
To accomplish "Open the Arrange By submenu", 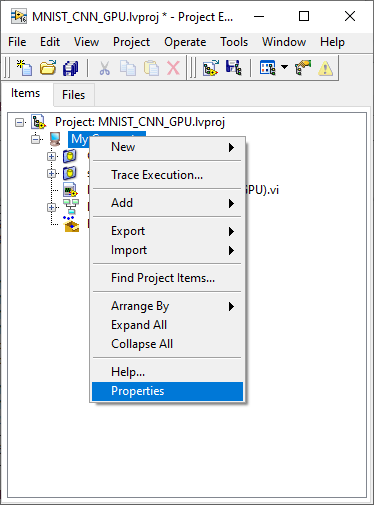I will point(167,306).
